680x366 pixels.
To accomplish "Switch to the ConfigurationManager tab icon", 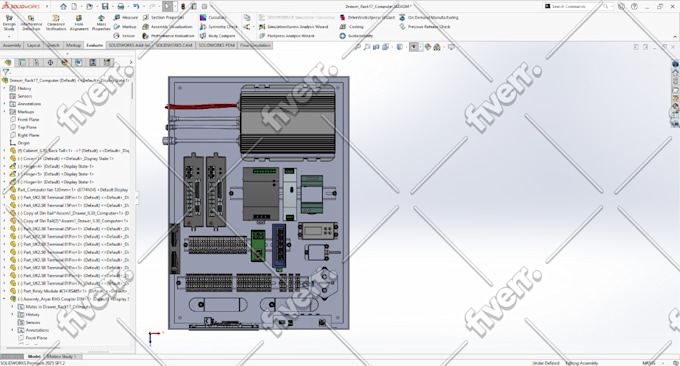I will [36, 62].
